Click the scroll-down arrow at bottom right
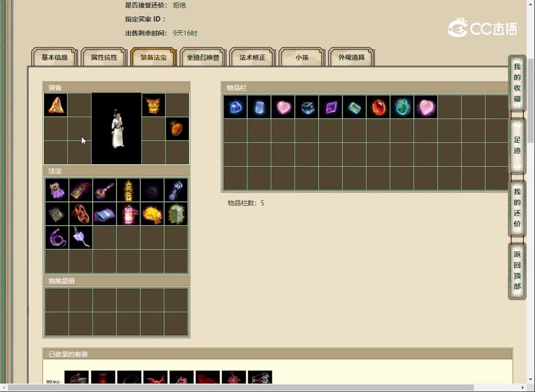 530,379
